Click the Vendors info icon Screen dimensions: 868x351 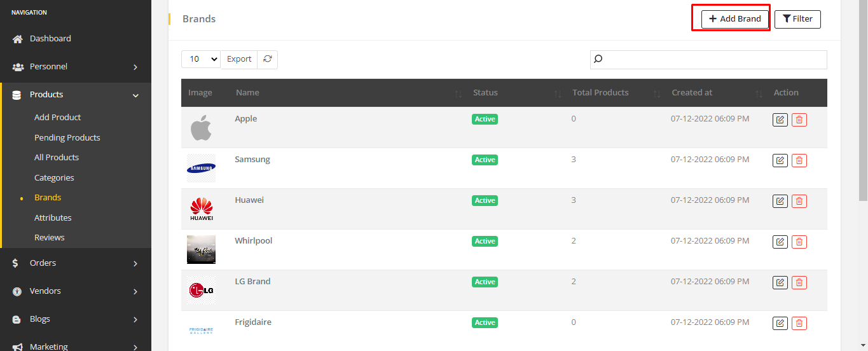coord(17,291)
